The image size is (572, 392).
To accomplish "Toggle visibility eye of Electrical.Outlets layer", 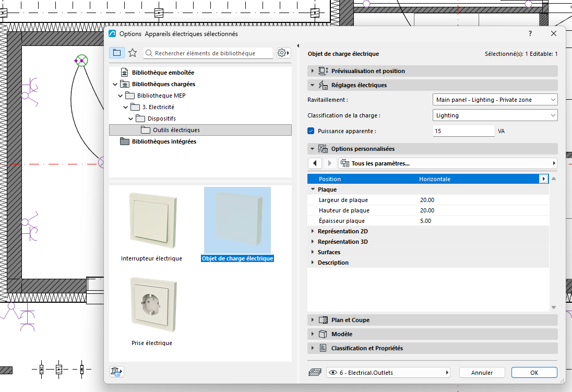I will pos(332,373).
